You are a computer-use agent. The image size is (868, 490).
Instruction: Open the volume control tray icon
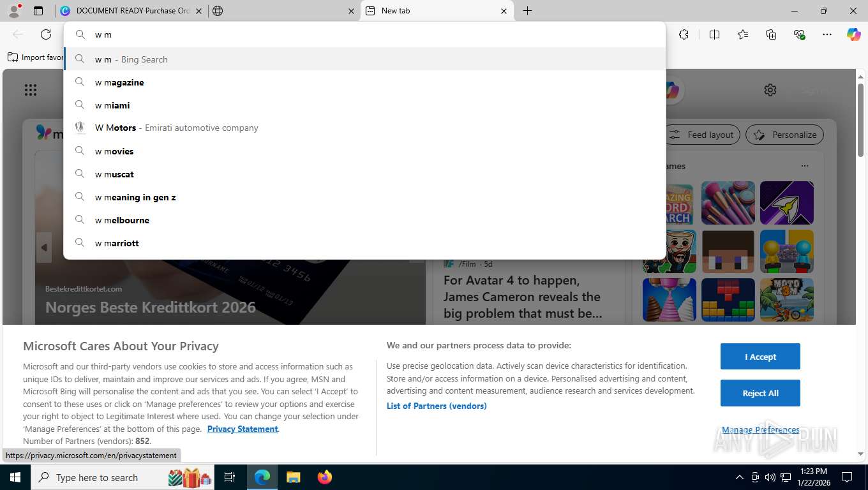tap(770, 477)
